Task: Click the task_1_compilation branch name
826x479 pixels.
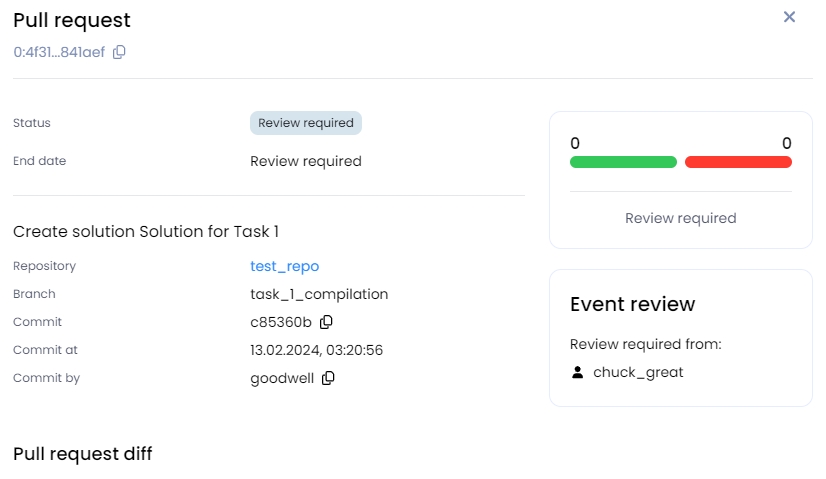Action: (x=319, y=294)
